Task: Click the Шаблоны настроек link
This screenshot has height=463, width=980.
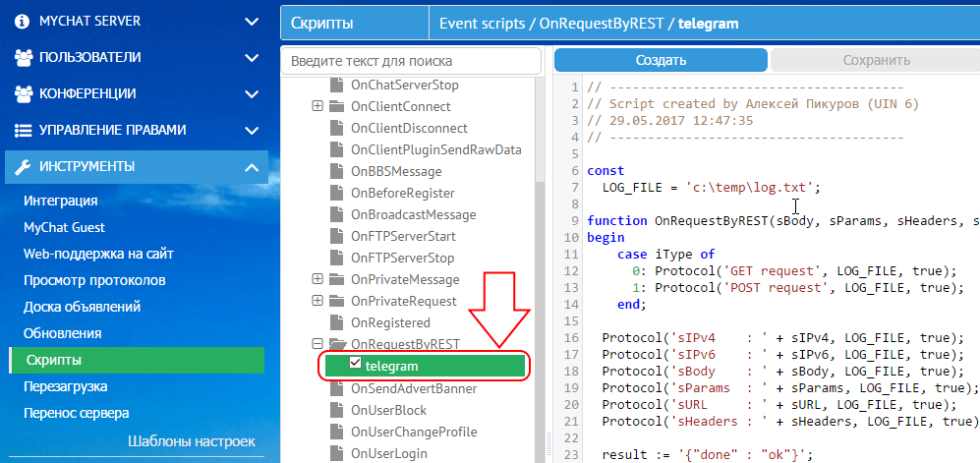Action: click(x=192, y=441)
